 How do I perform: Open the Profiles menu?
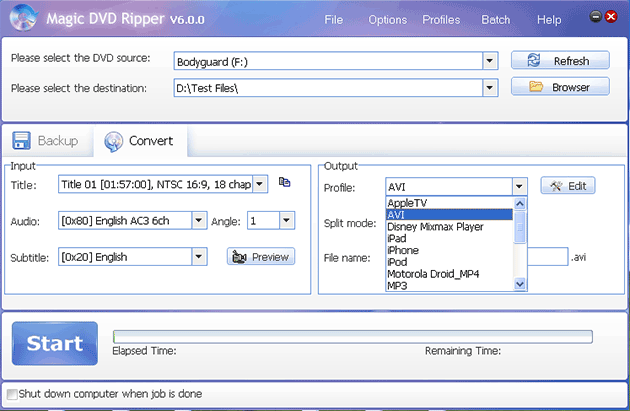click(x=441, y=20)
